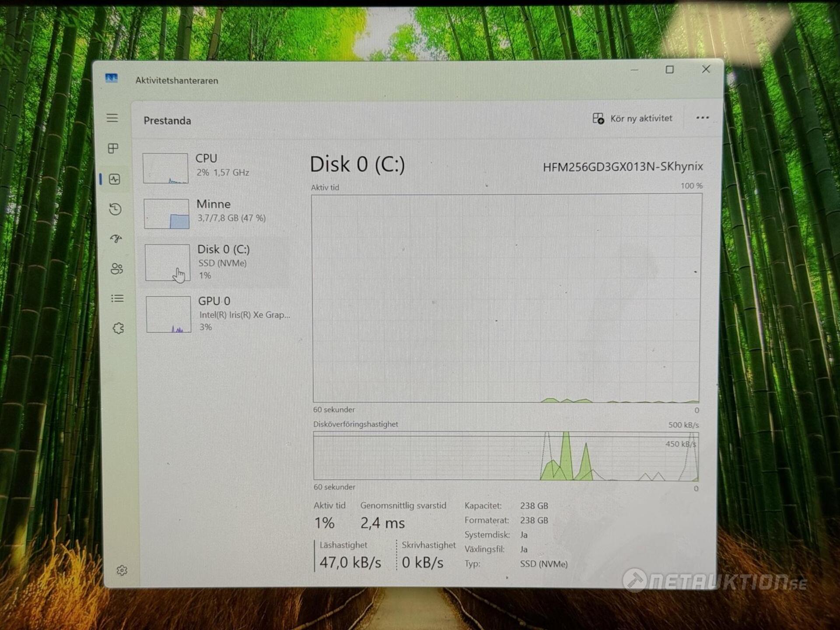The width and height of the screenshot is (840, 630).
Task: Select the Disk 0 (C:) item
Action: 216,262
